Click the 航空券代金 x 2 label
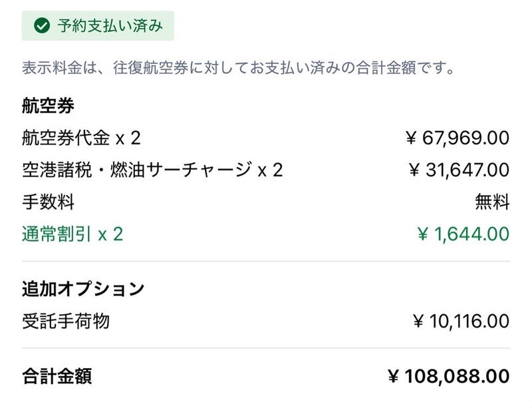This screenshot has width=532, height=408. (x=81, y=138)
